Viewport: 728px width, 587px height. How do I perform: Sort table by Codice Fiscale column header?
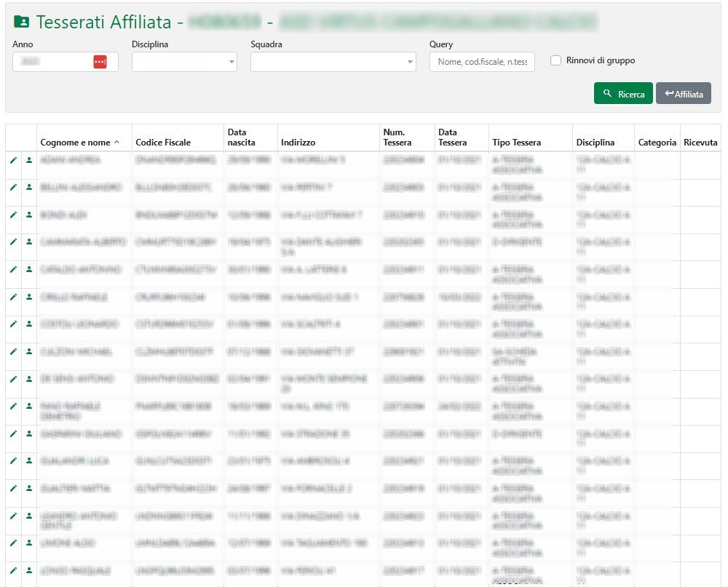pyautogui.click(x=163, y=143)
